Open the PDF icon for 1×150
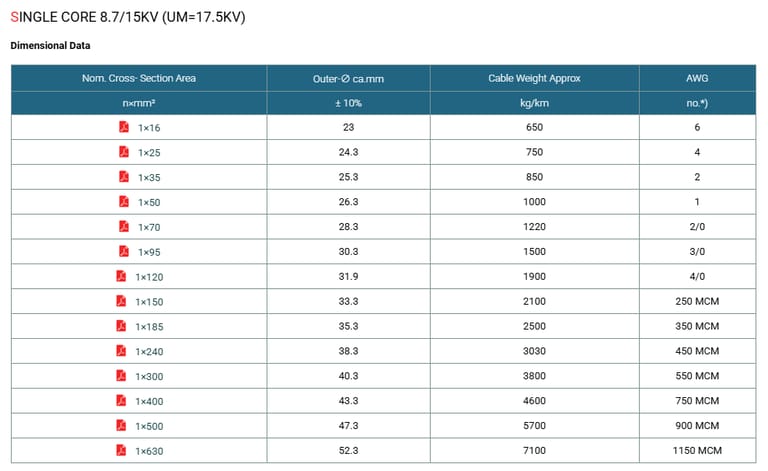Screen dimensions: 768x471 (121, 301)
